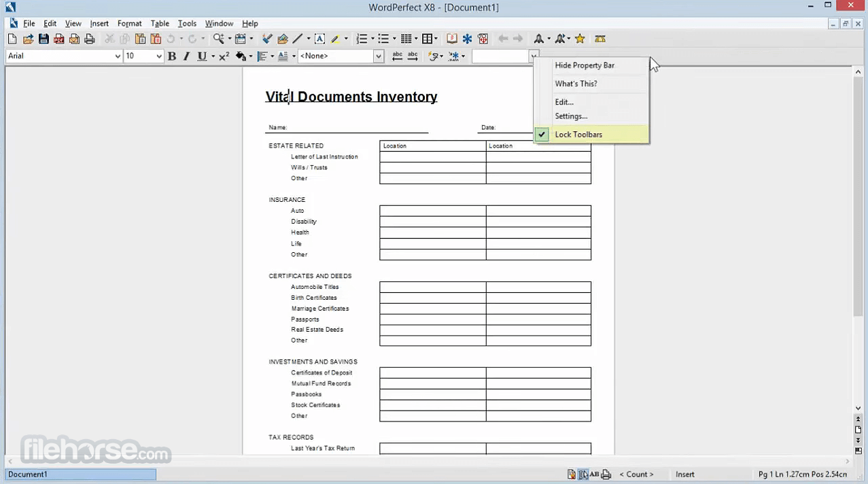Click the blue asterisk toolbar icon
This screenshot has width=868, height=484.
point(468,39)
